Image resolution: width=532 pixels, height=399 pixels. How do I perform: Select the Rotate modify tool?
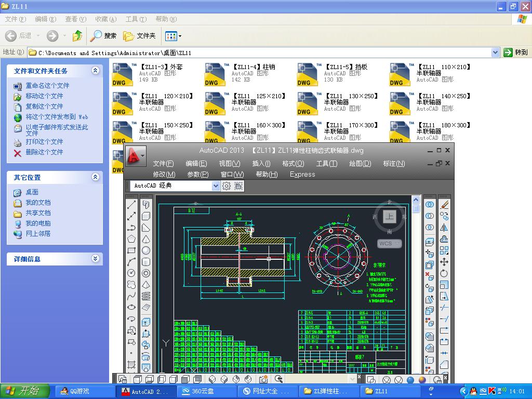point(444,273)
